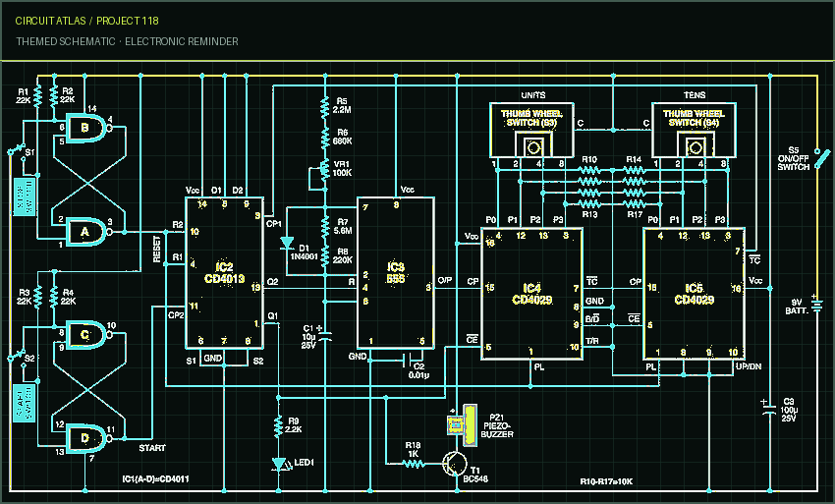Click the 'O/P' label beside IC3
Screen dimensions: 835x504
445,280
